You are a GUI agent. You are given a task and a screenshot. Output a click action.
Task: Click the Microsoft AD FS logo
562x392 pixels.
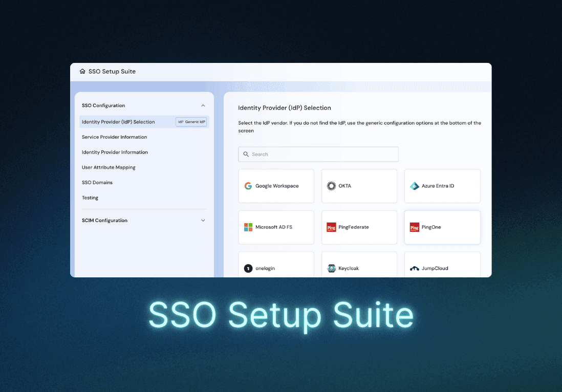pos(248,227)
